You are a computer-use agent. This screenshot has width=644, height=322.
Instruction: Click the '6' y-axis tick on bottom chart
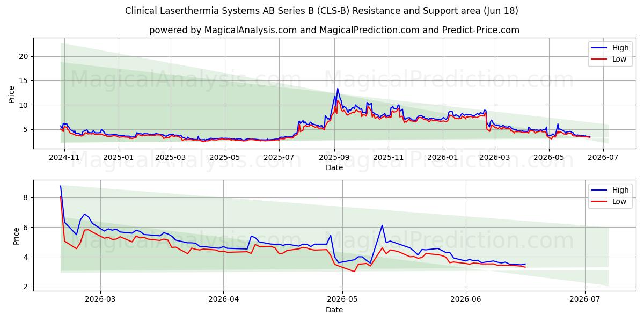[x=26, y=228]
